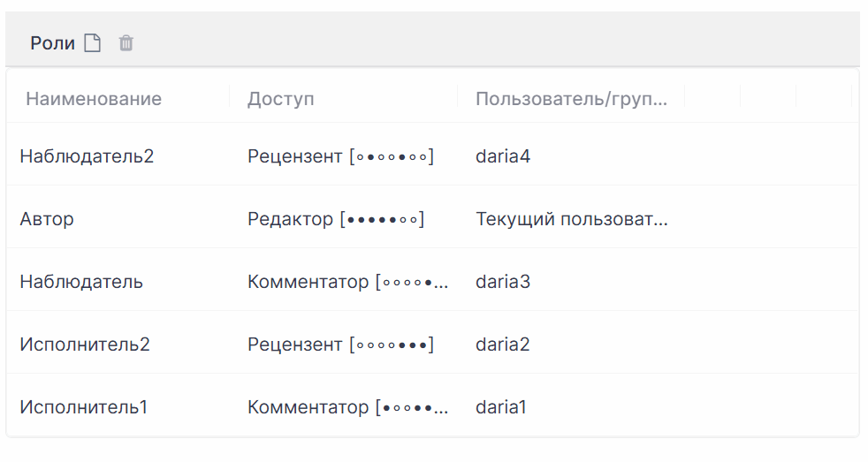Click the Пользователь/груп... column header
The width and height of the screenshot is (868, 462).
tap(571, 99)
